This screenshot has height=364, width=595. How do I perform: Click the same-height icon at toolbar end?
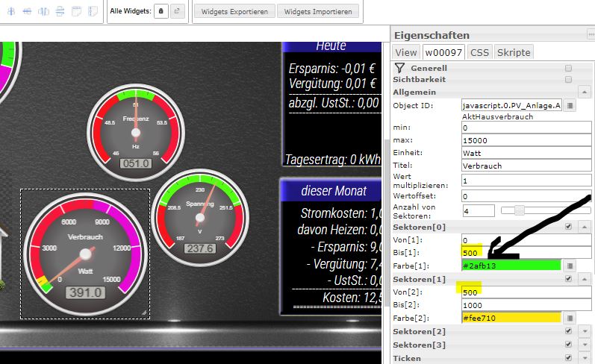pyautogui.click(x=93, y=12)
